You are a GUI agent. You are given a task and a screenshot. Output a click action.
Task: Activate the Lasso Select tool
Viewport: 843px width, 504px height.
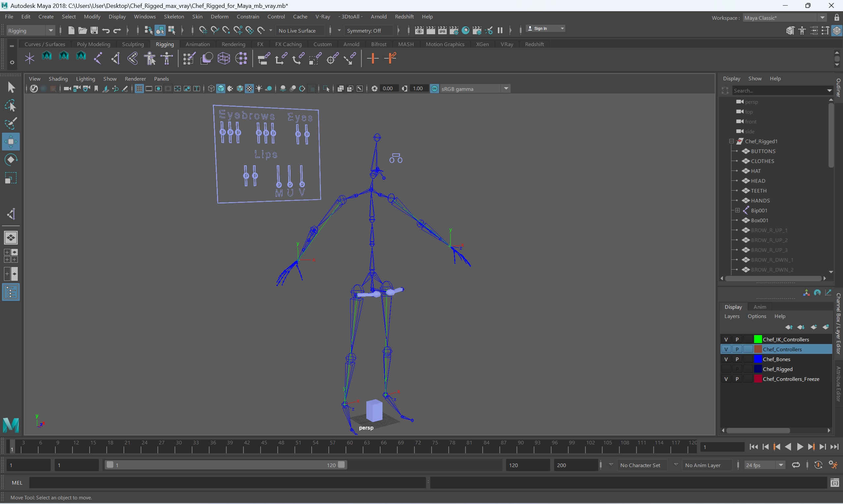pos(11,106)
